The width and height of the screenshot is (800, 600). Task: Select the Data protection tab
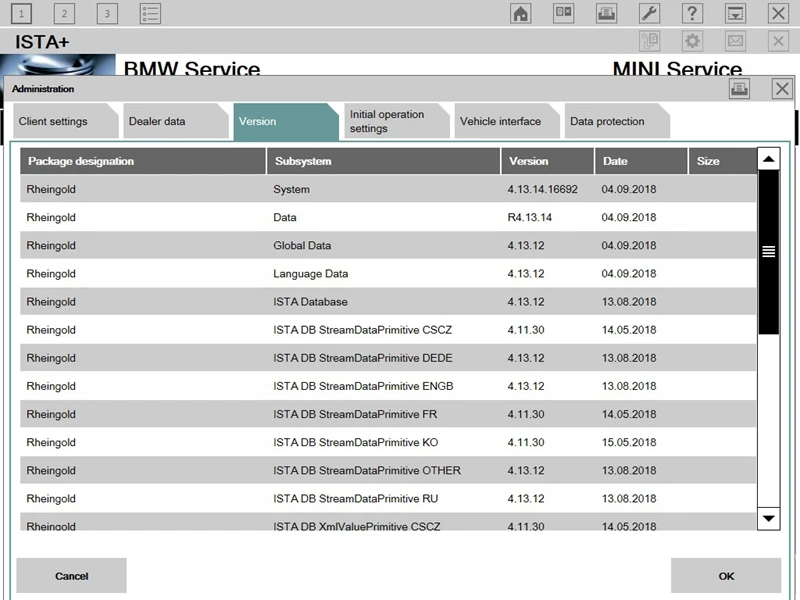point(617,121)
